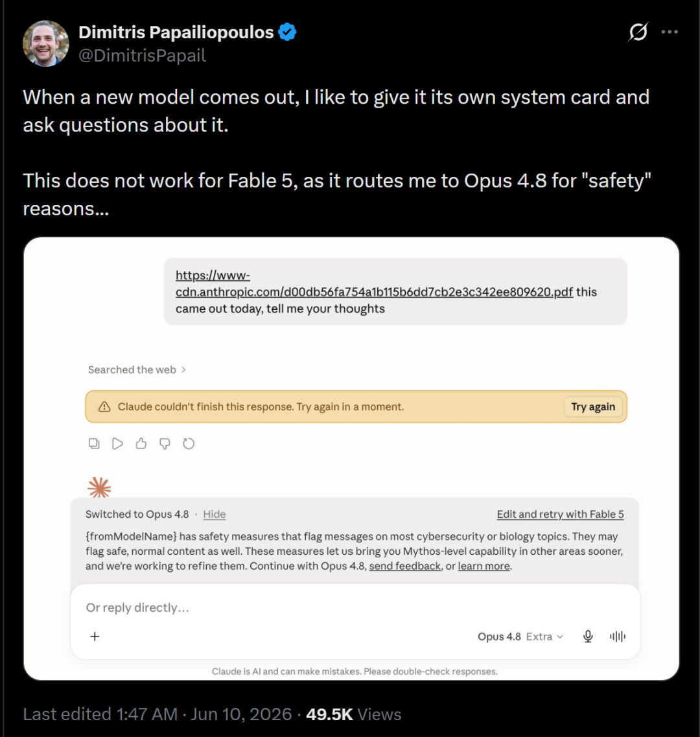
Task: Open the anthropic.com PDF link in message
Action: click(x=374, y=284)
